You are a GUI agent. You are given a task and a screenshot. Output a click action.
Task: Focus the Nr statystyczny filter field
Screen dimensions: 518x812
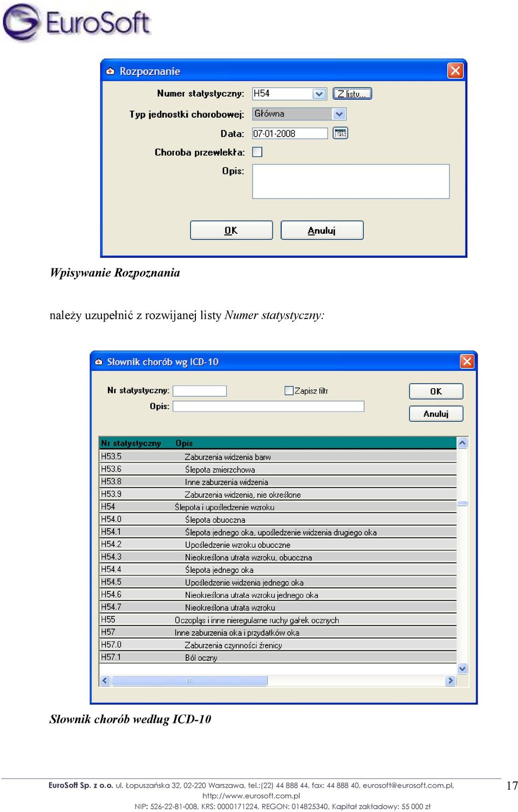(x=200, y=391)
